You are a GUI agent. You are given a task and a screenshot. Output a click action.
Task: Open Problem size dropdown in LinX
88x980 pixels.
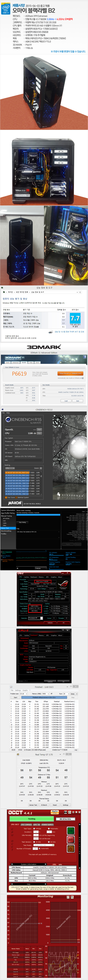click(x=24, y=694)
